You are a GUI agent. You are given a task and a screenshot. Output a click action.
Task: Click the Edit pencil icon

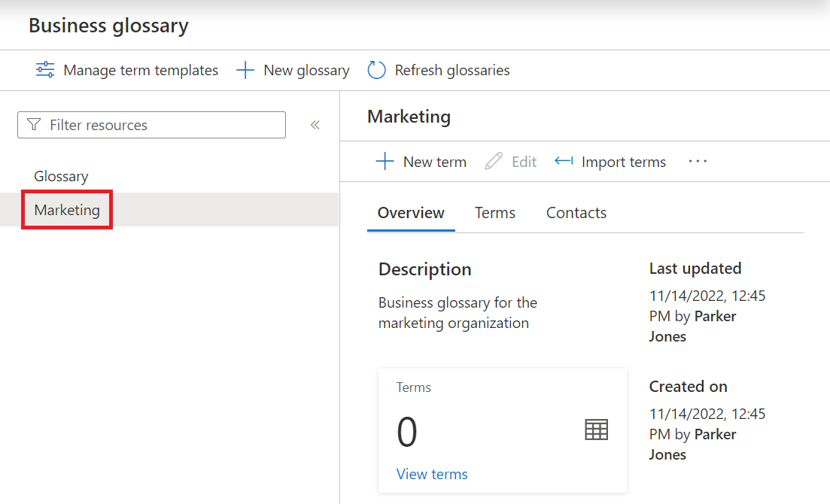[494, 162]
